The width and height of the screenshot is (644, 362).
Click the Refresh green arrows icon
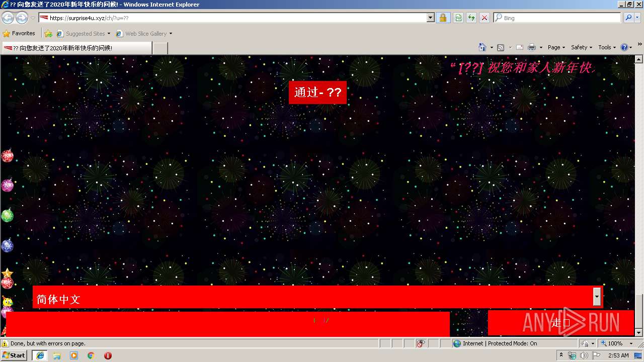471,18
